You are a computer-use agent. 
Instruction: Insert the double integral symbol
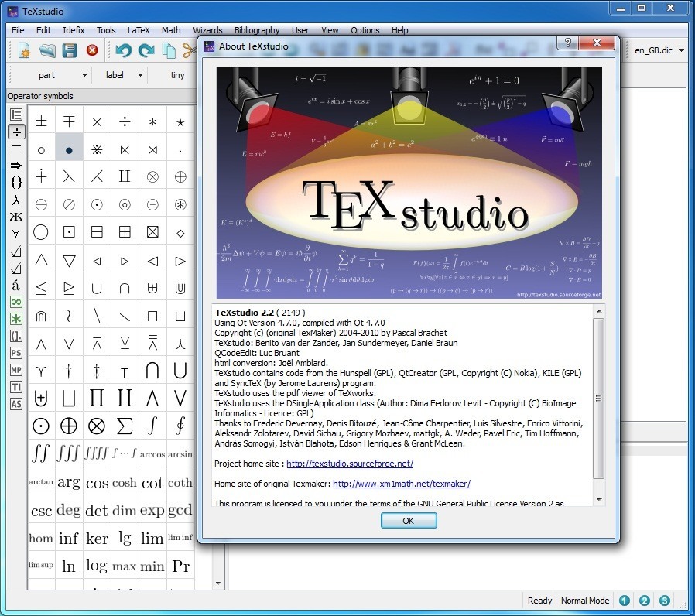tap(41, 453)
